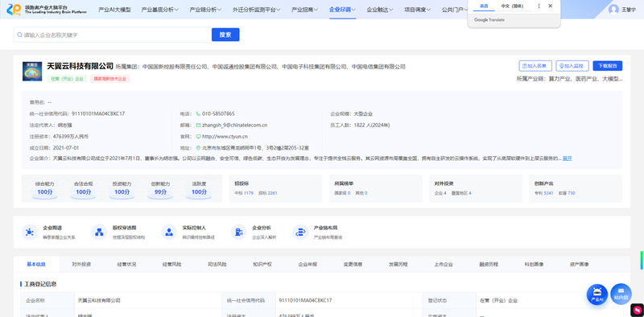Image resolution: width=644 pixels, height=317 pixels.
Task: Open the 股权穿透图 equity chart icon
Action: 99,232
